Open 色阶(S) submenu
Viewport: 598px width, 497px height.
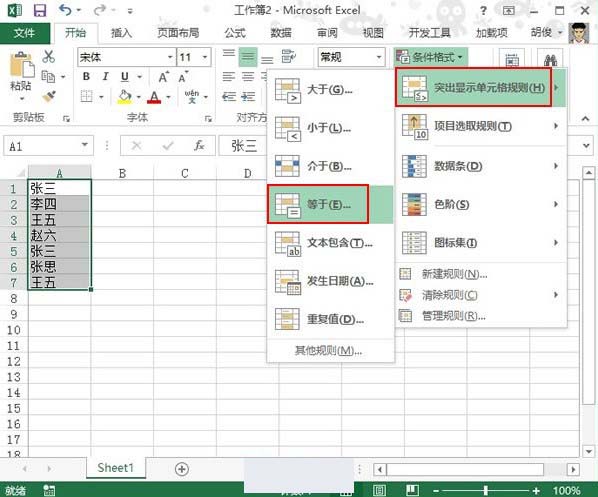coord(481,204)
